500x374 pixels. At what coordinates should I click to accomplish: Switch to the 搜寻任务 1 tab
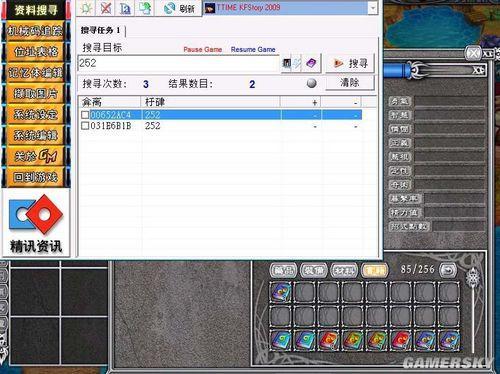click(x=100, y=30)
